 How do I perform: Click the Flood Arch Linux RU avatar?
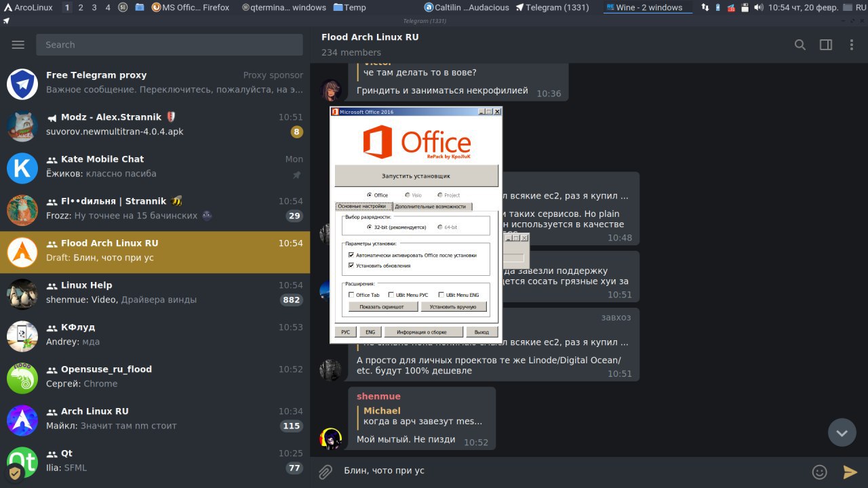point(22,252)
